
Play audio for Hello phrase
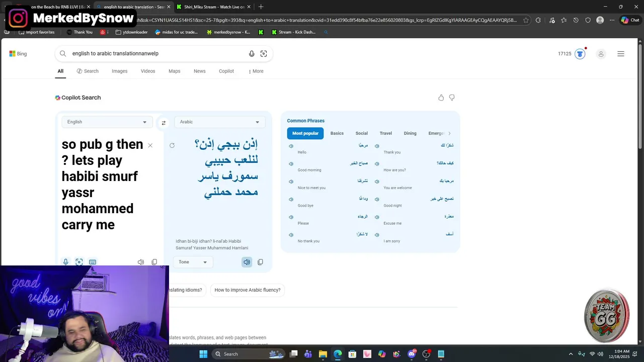click(x=291, y=146)
